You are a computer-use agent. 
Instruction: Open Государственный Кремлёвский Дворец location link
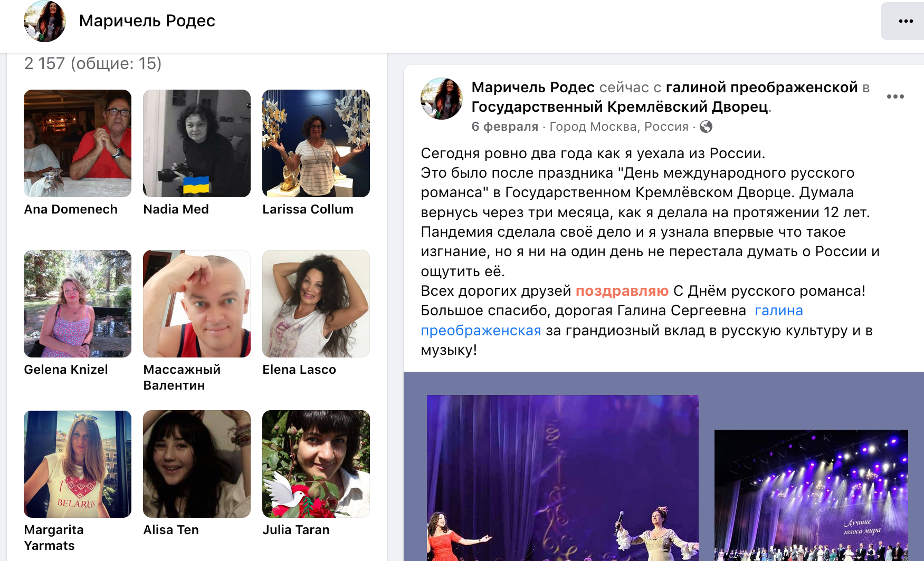(620, 107)
